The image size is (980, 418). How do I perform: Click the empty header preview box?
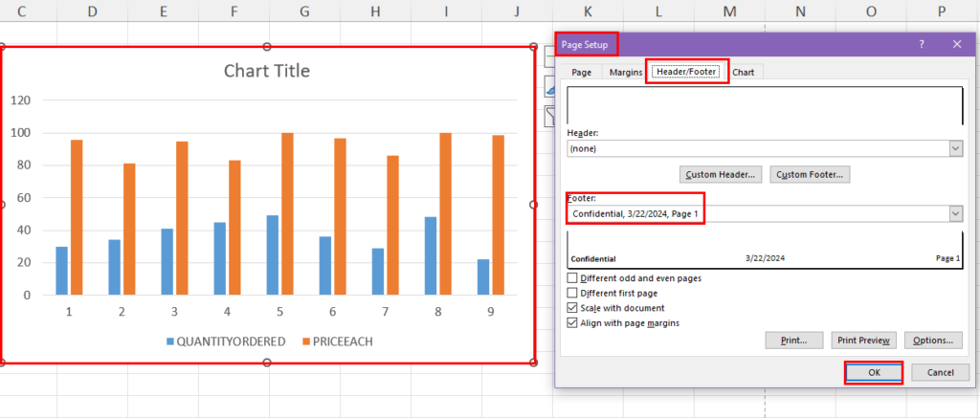[x=765, y=106]
